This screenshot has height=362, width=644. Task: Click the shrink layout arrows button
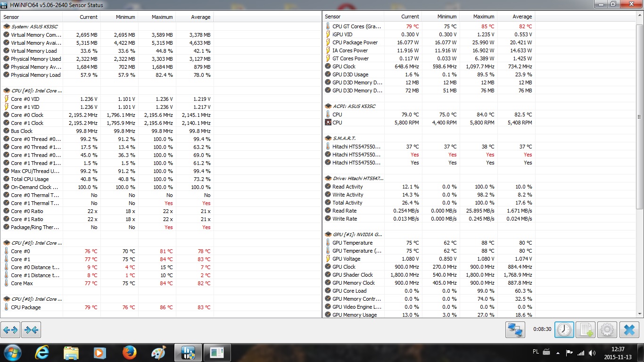pos(31,330)
